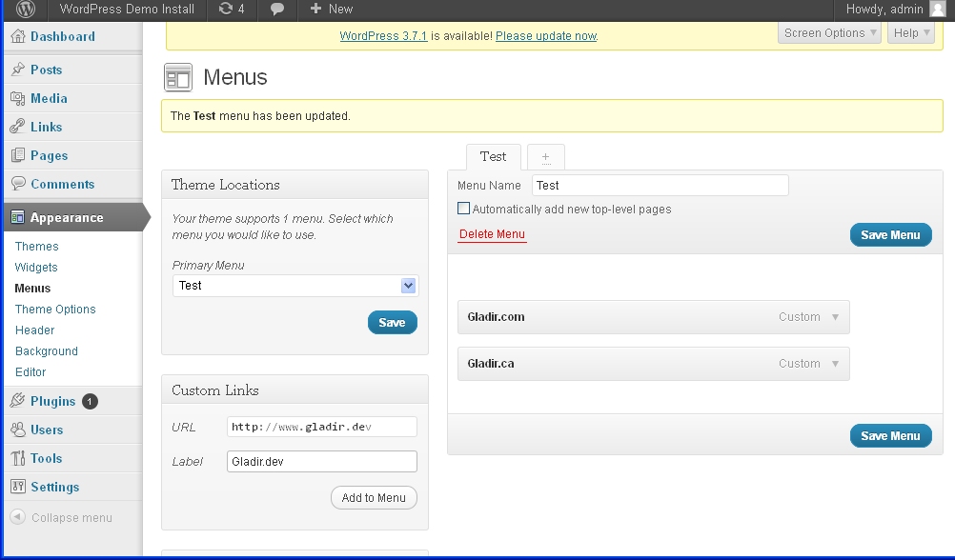Expand the Gladir.ca menu item arrow
The height and width of the screenshot is (560, 955).
pyautogui.click(x=836, y=364)
